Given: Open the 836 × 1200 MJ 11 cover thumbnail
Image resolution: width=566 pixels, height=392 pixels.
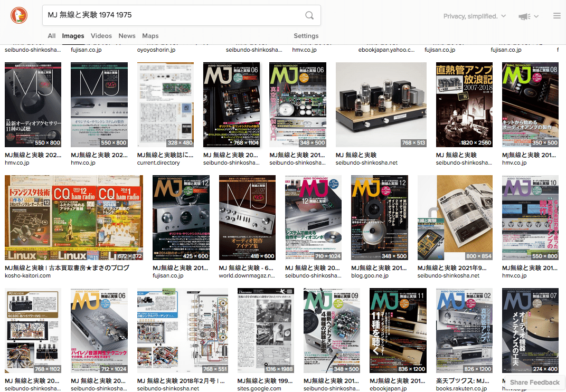Looking at the screenshot, I should pos(398,330).
